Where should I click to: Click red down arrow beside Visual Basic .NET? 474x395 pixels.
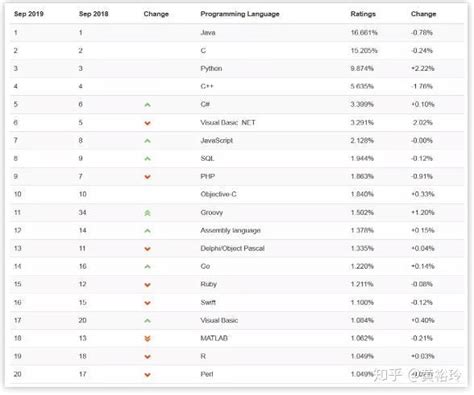click(147, 123)
